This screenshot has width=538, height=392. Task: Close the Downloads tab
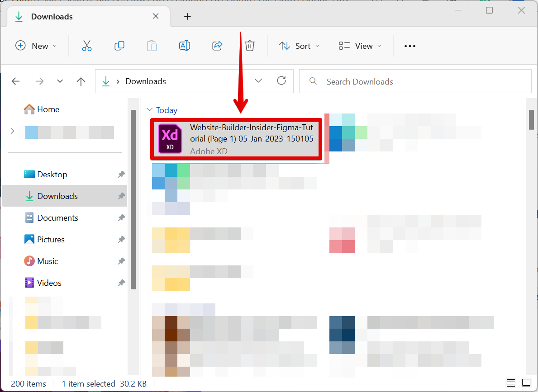click(156, 16)
